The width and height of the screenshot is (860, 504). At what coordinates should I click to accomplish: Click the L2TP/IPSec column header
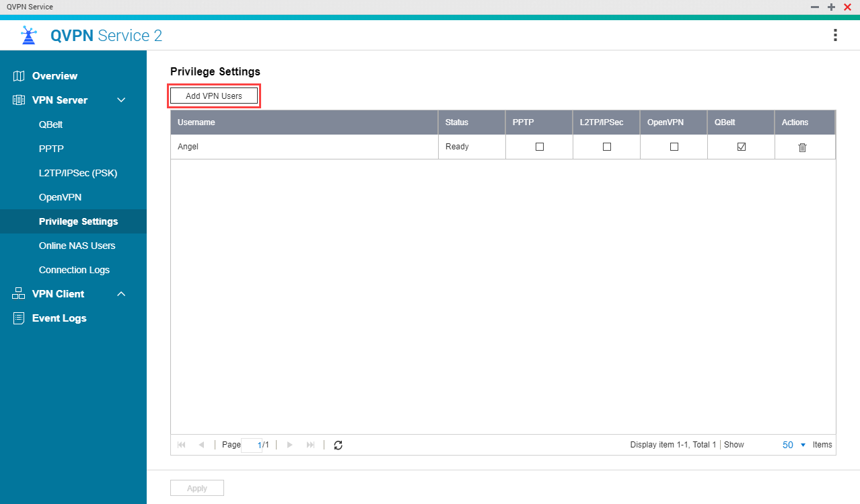coord(606,122)
